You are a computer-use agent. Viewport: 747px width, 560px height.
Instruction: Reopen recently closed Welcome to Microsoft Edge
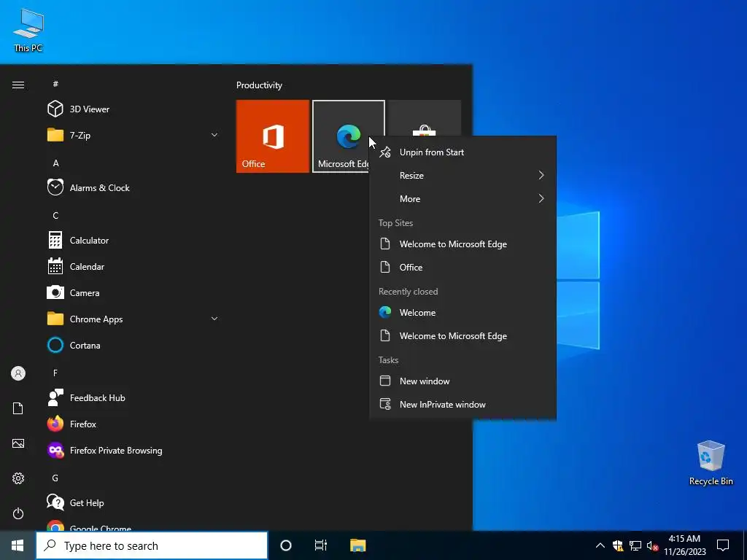462,335
